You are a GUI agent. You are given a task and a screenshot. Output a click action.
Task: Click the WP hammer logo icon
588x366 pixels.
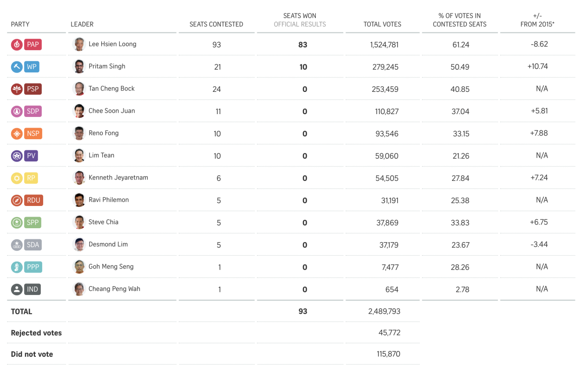point(17,67)
